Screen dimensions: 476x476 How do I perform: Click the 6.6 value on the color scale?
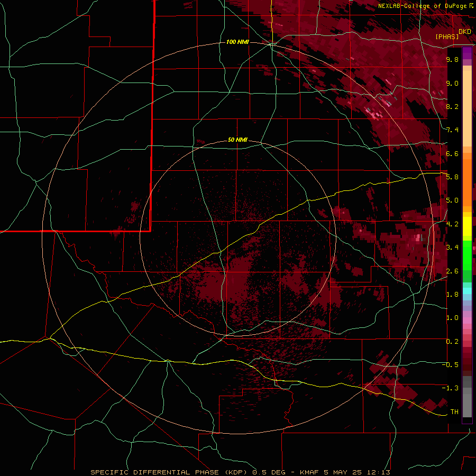452,154
